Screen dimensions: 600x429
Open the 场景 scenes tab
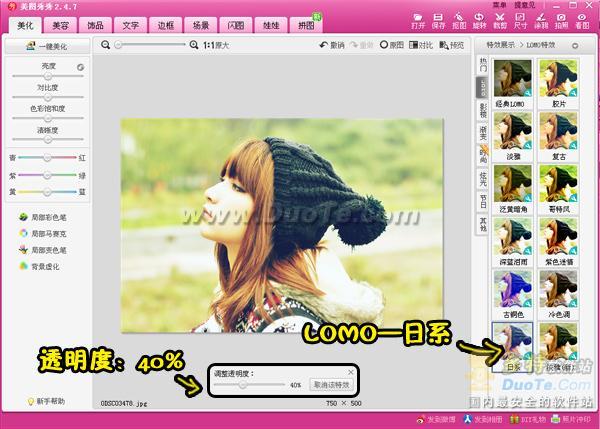pos(201,25)
